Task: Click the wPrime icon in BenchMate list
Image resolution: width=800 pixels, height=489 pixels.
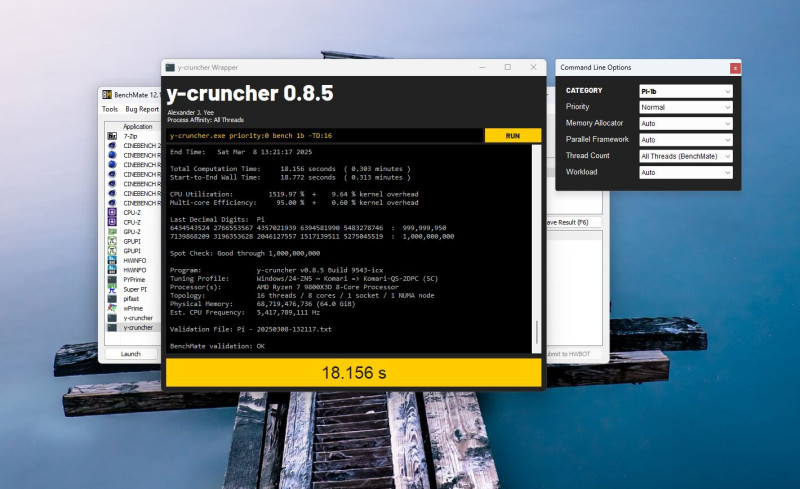Action: [112, 308]
